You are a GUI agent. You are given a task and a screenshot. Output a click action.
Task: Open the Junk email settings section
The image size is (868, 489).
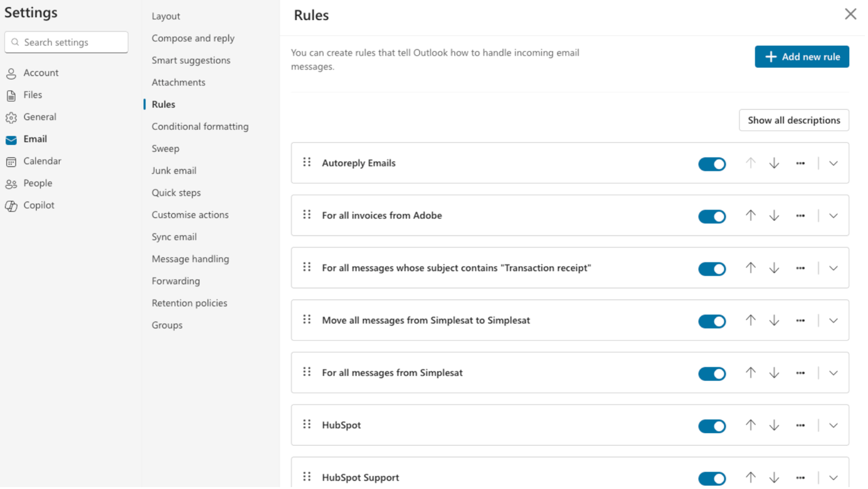point(174,170)
